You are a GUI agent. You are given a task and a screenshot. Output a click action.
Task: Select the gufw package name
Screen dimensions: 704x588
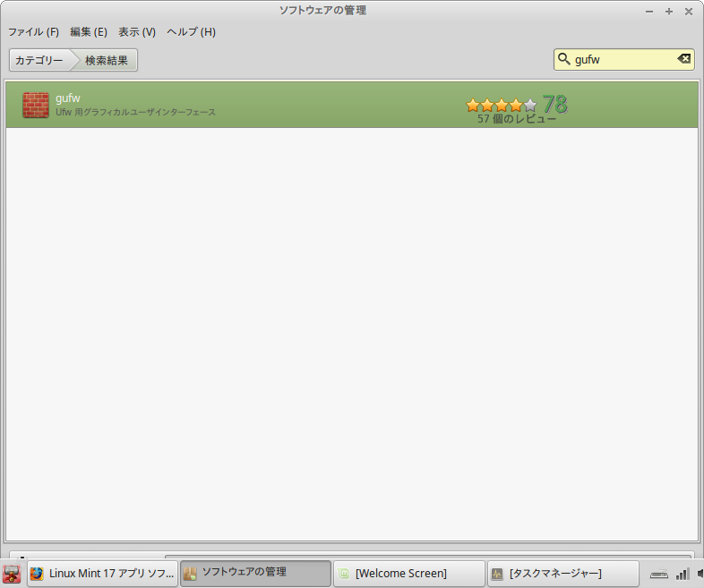click(x=68, y=98)
